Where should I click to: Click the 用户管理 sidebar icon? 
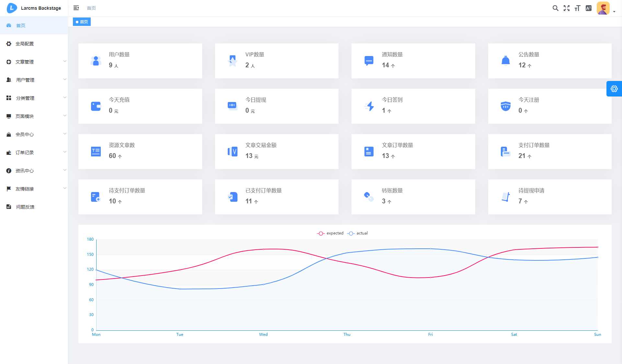click(9, 80)
